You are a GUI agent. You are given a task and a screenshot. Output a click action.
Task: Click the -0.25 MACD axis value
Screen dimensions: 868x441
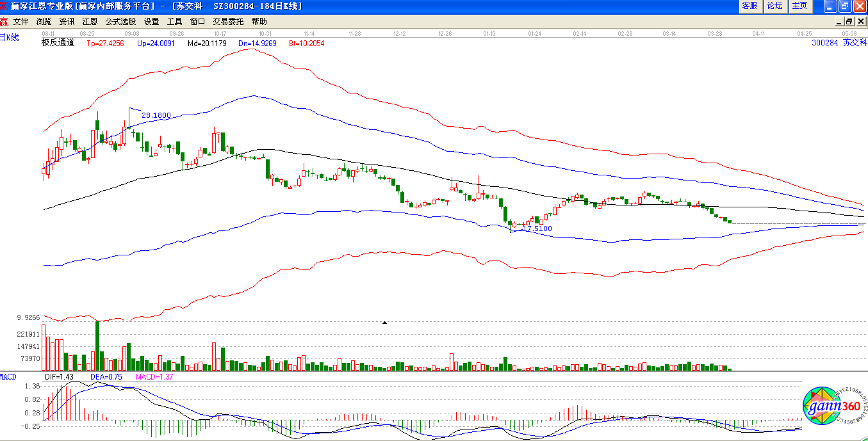click(x=31, y=426)
